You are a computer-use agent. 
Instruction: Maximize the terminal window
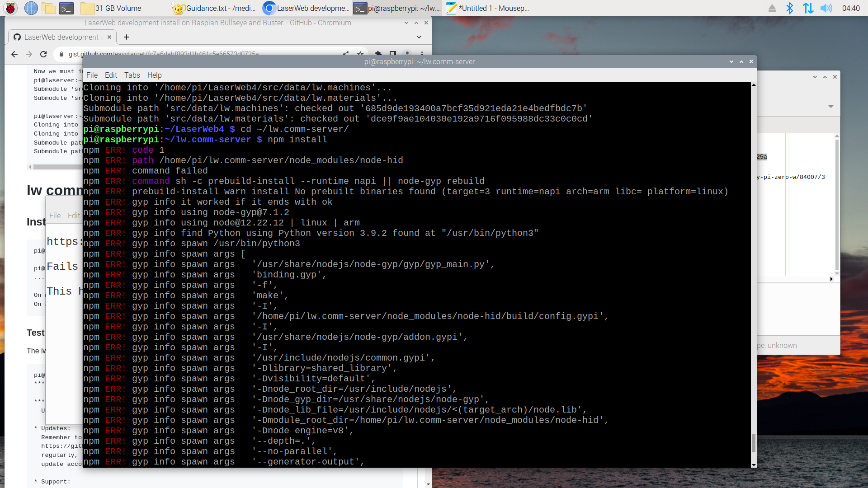[x=741, y=61]
